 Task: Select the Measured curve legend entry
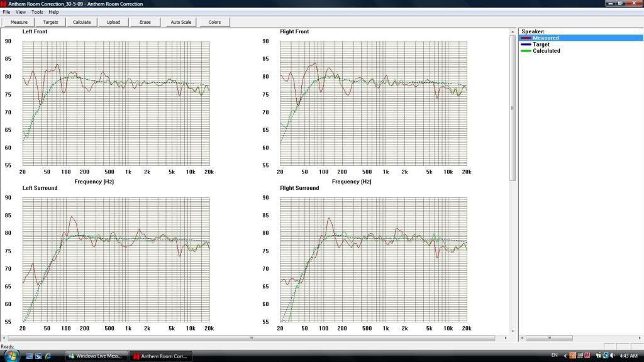tap(545, 38)
